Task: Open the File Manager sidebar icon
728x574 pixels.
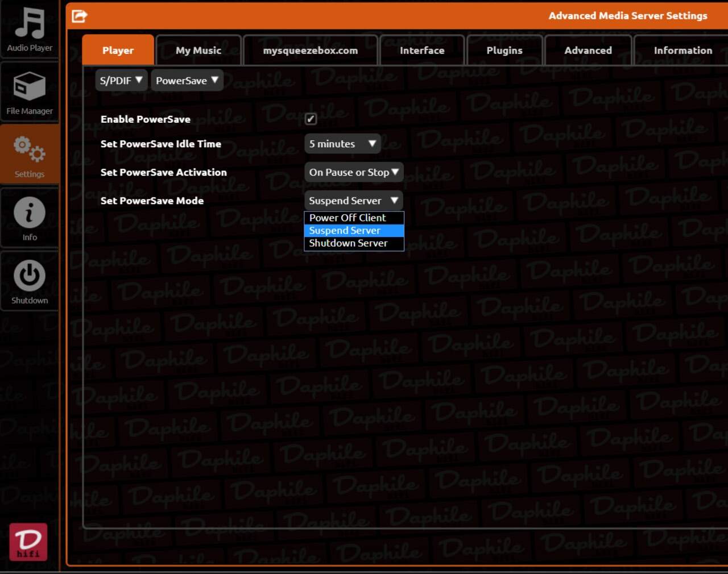Action: [x=30, y=93]
